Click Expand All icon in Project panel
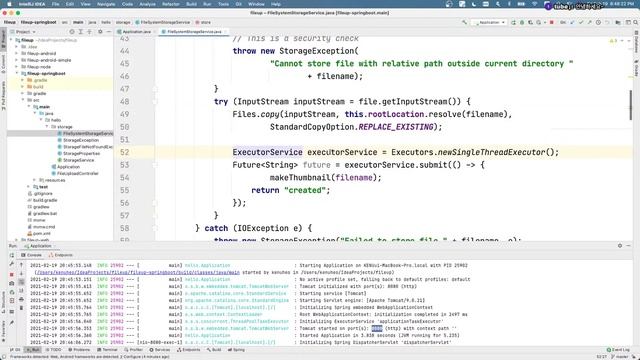Screen dimensions: 640x360 click(80, 31)
